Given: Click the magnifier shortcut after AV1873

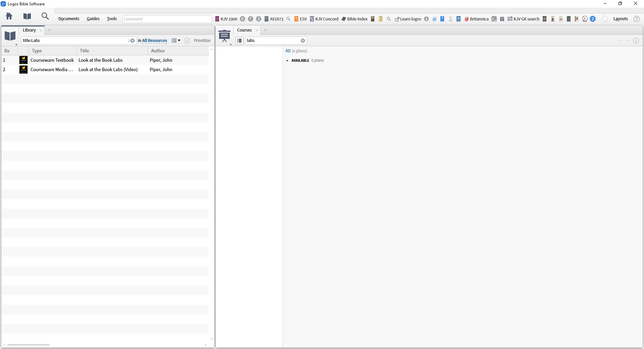Looking at the screenshot, I should tap(288, 19).
